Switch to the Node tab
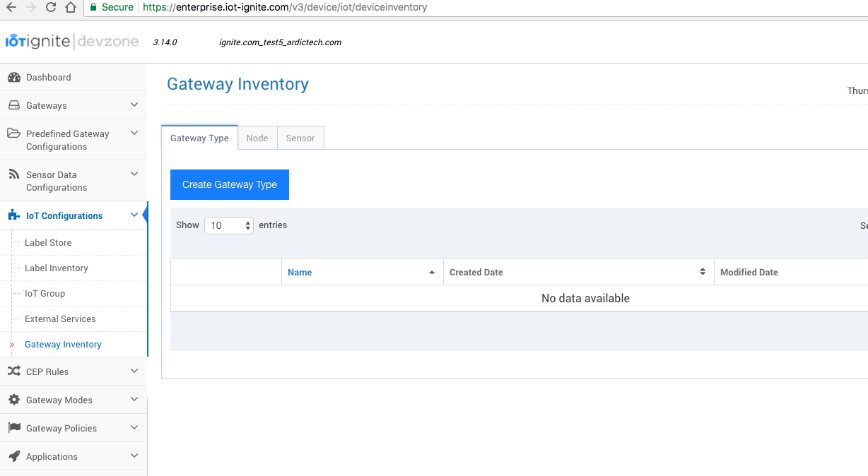This screenshot has width=868, height=476. click(x=257, y=138)
